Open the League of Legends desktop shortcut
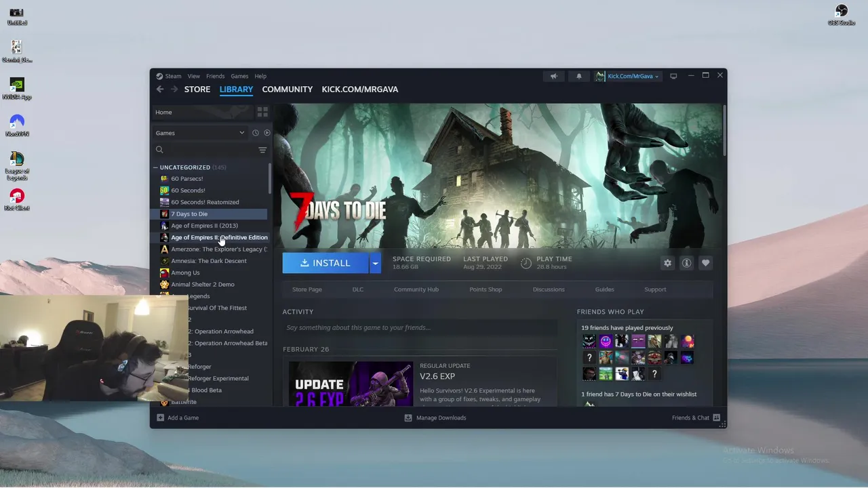868x488 pixels. point(17,166)
